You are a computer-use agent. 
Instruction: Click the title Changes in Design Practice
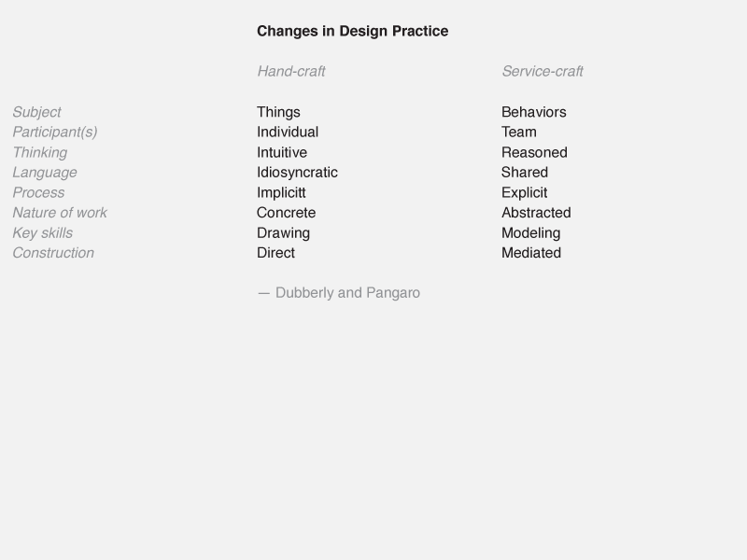tap(353, 32)
